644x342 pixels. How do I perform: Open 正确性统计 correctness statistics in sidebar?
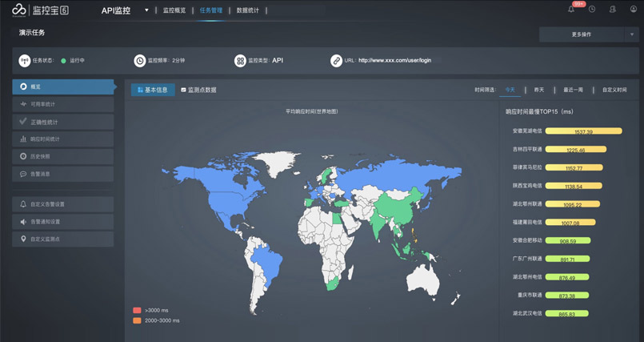(63, 122)
